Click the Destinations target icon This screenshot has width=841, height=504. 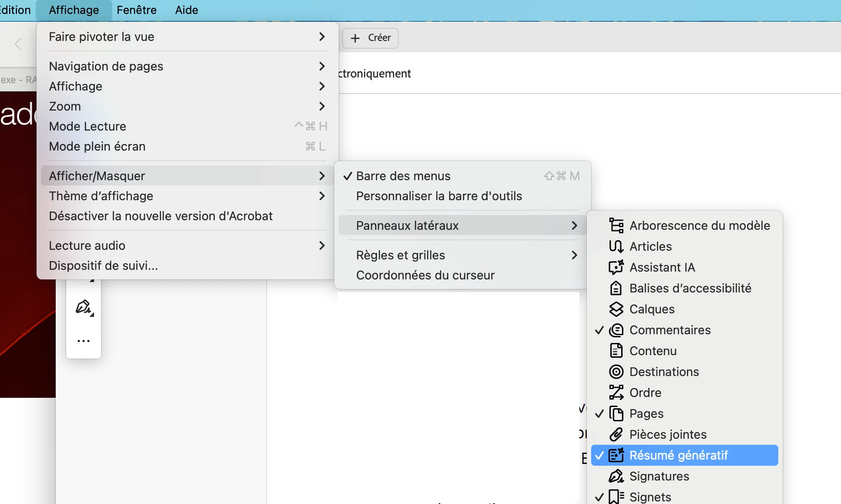616,372
